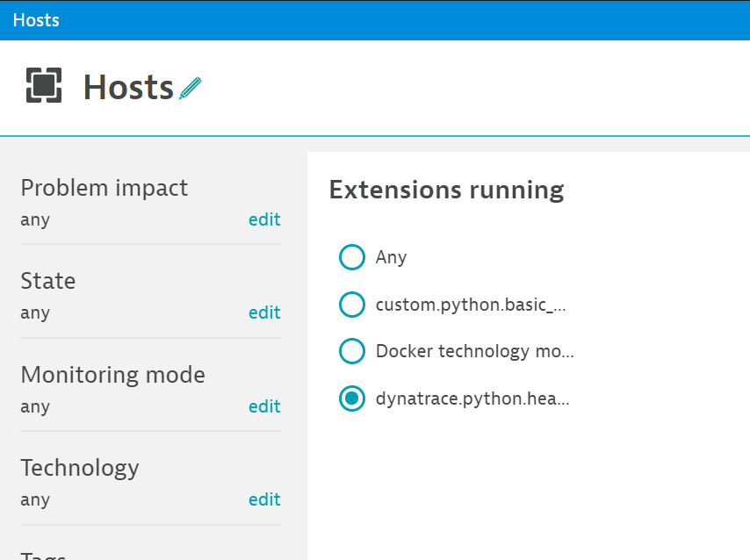
Task: Select the 'Any' radio button
Action: click(x=351, y=257)
